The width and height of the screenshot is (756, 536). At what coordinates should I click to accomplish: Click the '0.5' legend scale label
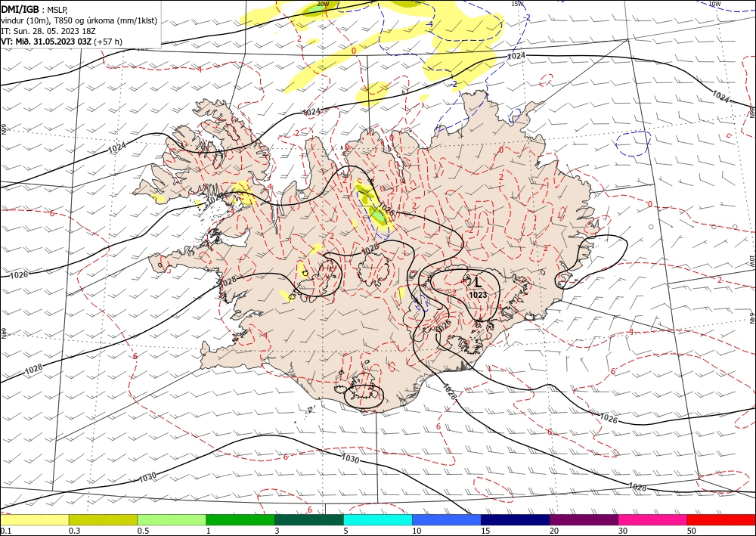click(x=143, y=531)
